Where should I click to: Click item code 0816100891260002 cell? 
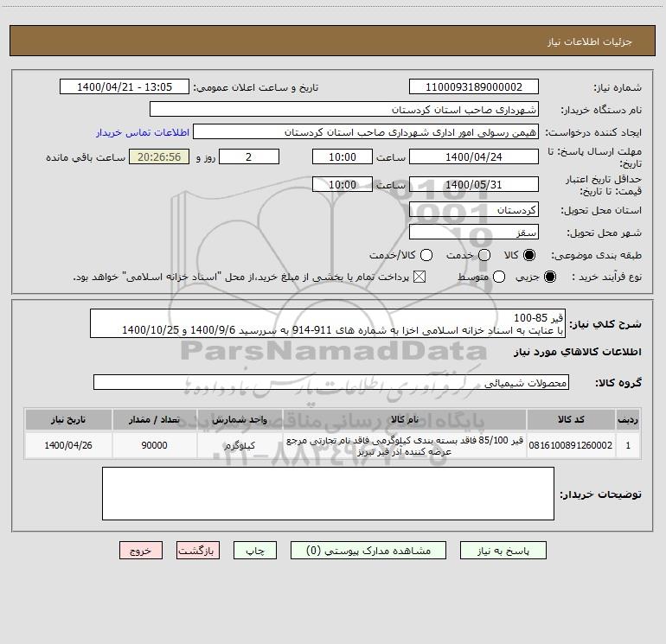pos(571,445)
